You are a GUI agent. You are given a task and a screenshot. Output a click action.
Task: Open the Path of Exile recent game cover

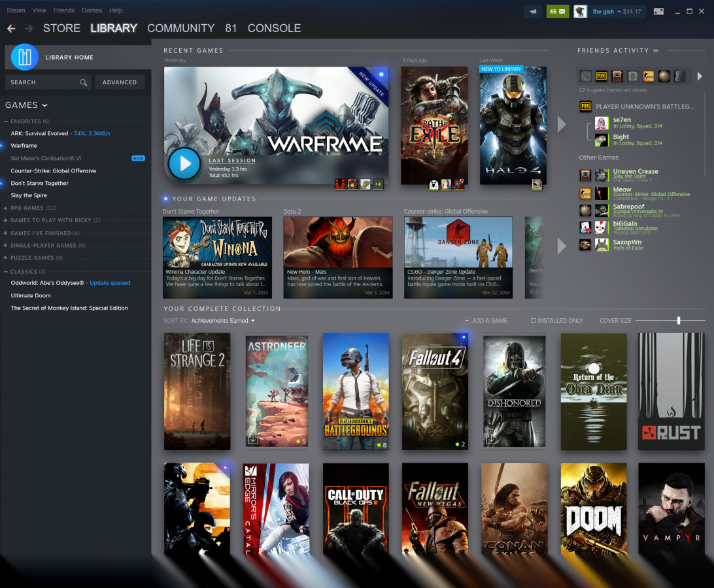434,125
